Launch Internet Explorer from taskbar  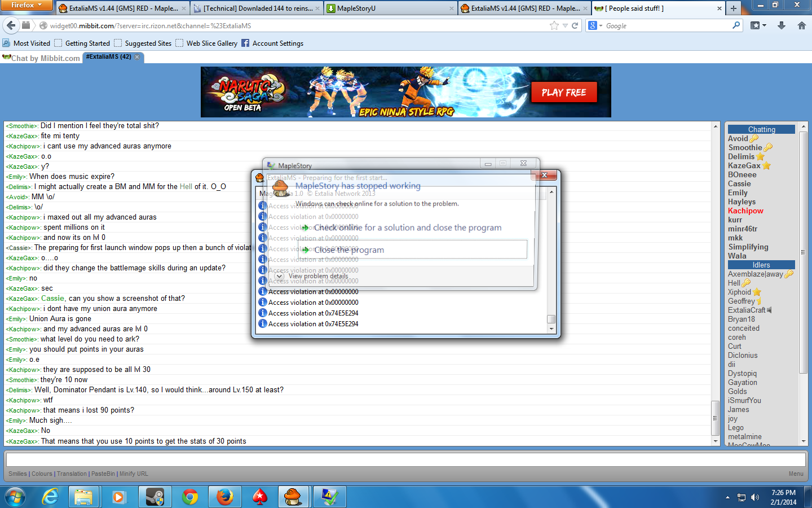(x=50, y=497)
